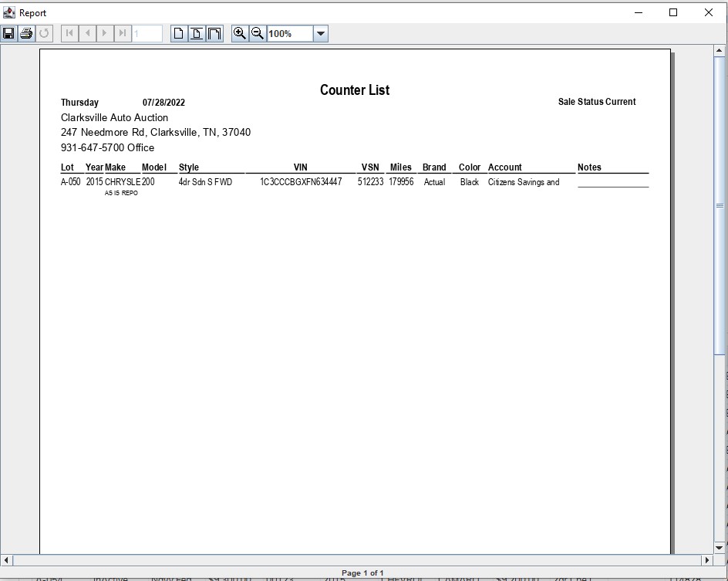The image size is (728, 581).
Task: Go to the previous page
Action: coord(87,33)
